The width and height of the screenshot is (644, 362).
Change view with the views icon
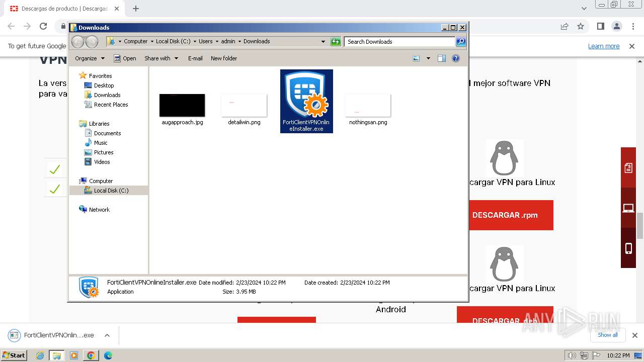click(416, 58)
